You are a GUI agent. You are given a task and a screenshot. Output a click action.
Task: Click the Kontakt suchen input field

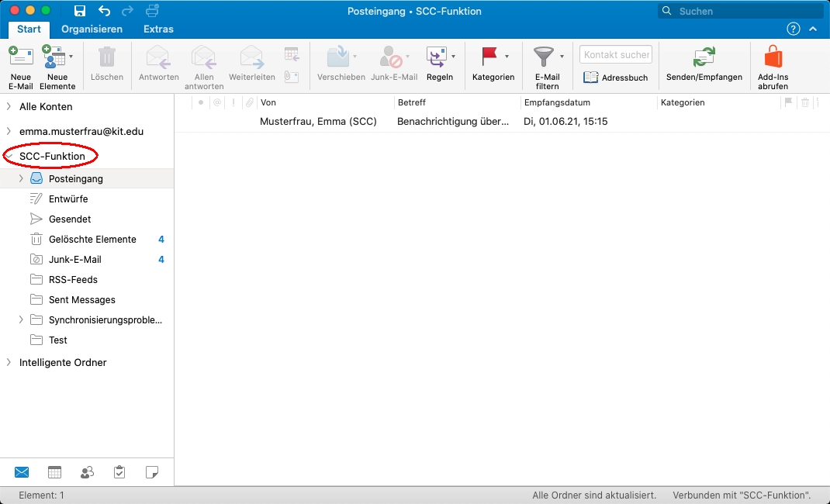[x=616, y=55]
